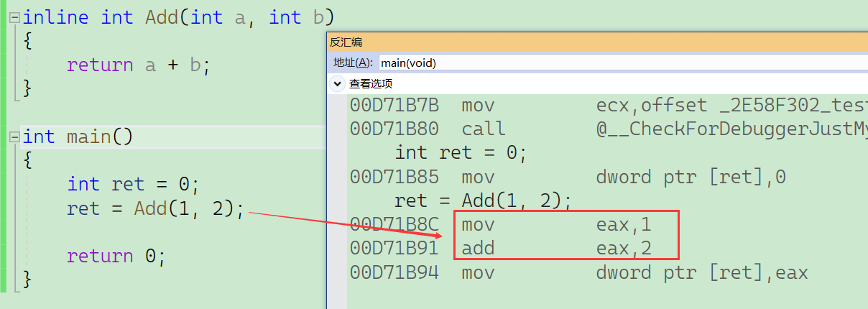This screenshot has width=868, height=309.
Task: Collapse the inline Add function outline
Action: [14, 18]
